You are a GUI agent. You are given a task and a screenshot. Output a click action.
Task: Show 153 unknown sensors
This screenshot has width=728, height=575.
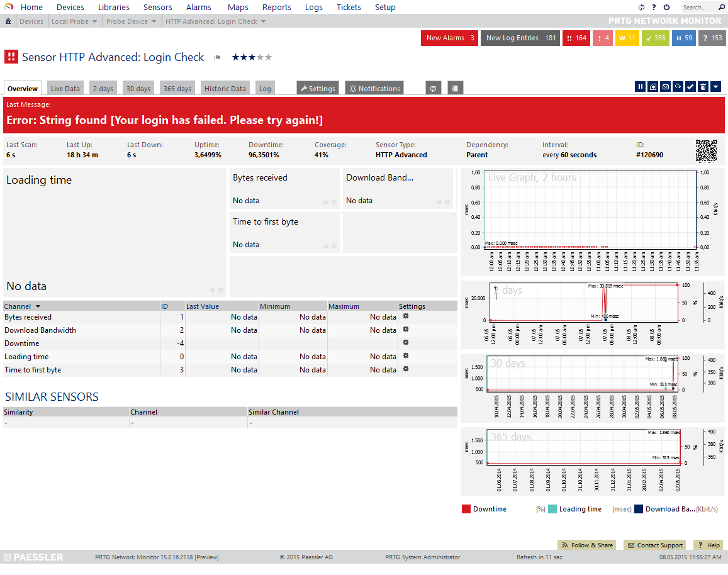coord(712,38)
